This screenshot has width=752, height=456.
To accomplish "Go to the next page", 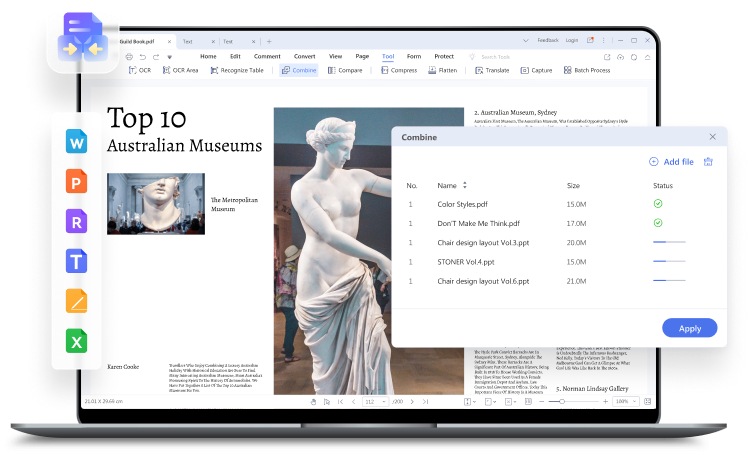I will [412, 402].
